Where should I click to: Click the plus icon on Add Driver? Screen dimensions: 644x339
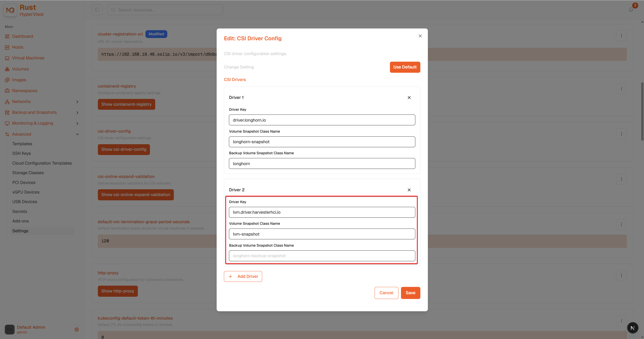pyautogui.click(x=230, y=276)
